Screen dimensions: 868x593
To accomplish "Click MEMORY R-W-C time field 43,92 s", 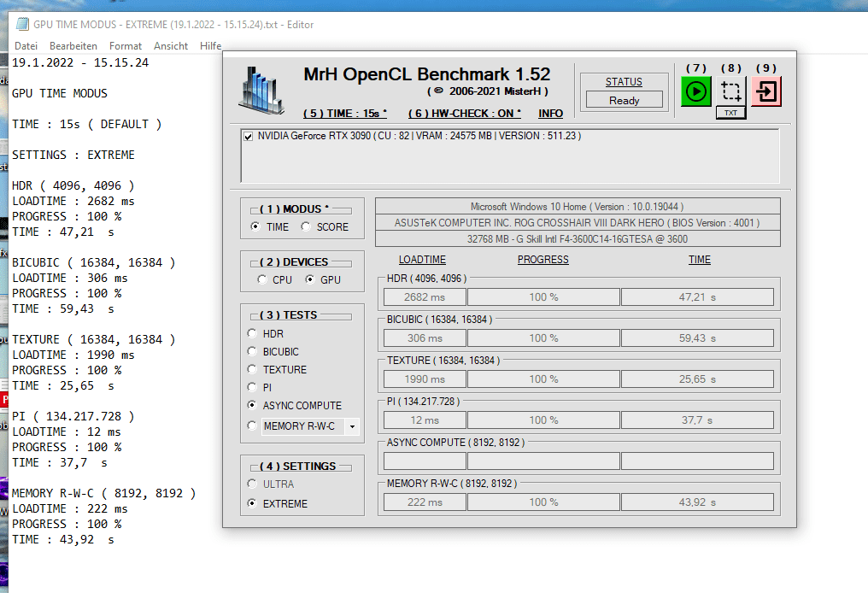I will [x=697, y=502].
